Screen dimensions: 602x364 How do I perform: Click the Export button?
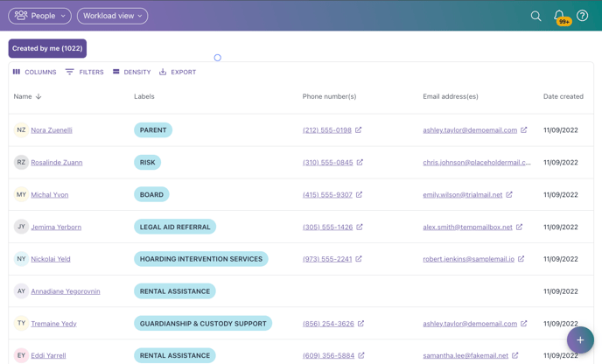178,73
